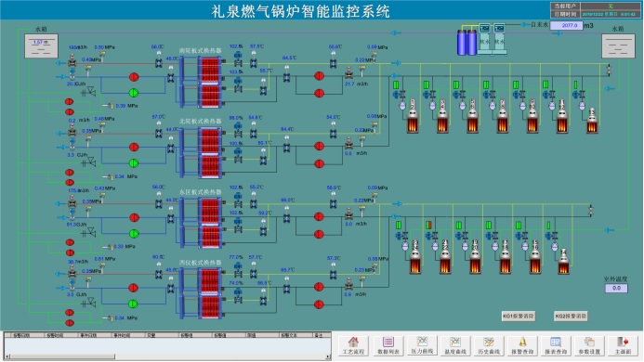Viewport: 644px width, 362px height.
Task: Open the 数据列表 data list view
Action: tap(388, 345)
